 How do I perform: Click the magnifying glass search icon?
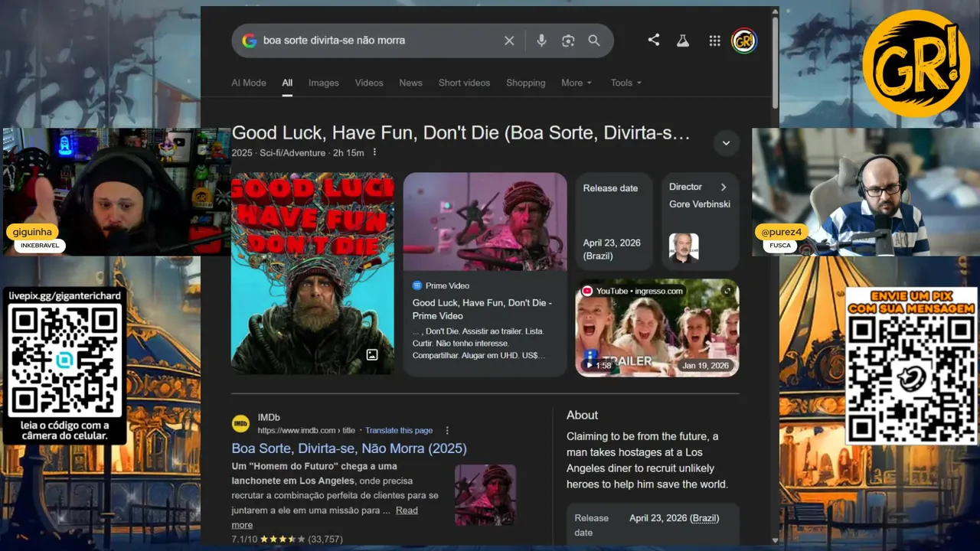coord(594,41)
